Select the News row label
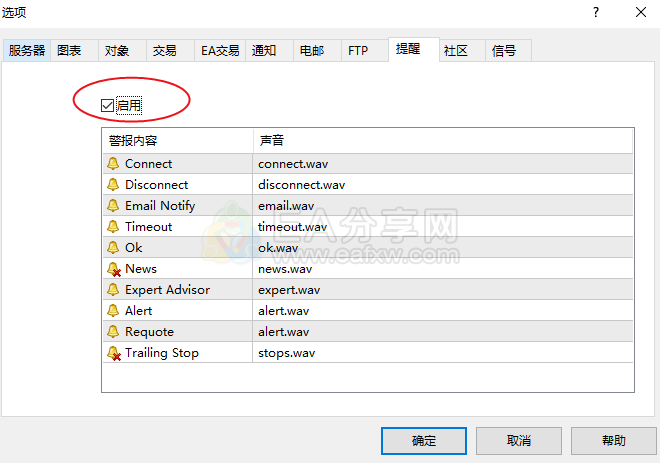 141,269
